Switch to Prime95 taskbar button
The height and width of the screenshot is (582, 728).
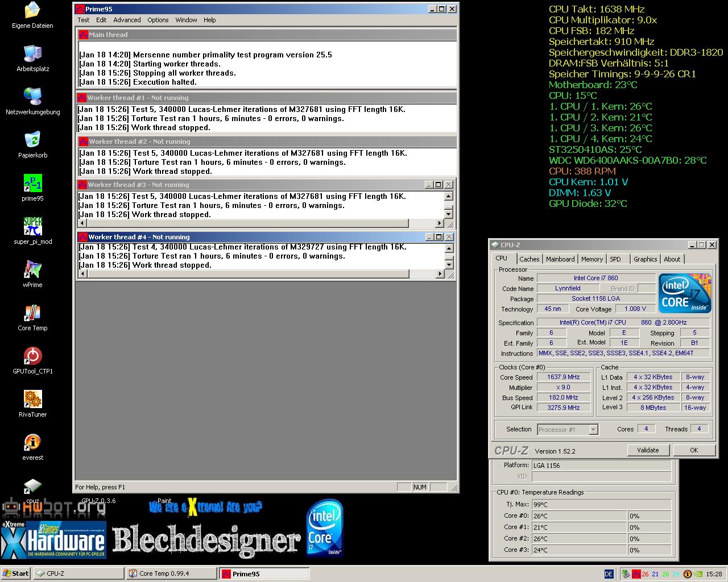pyautogui.click(x=264, y=573)
